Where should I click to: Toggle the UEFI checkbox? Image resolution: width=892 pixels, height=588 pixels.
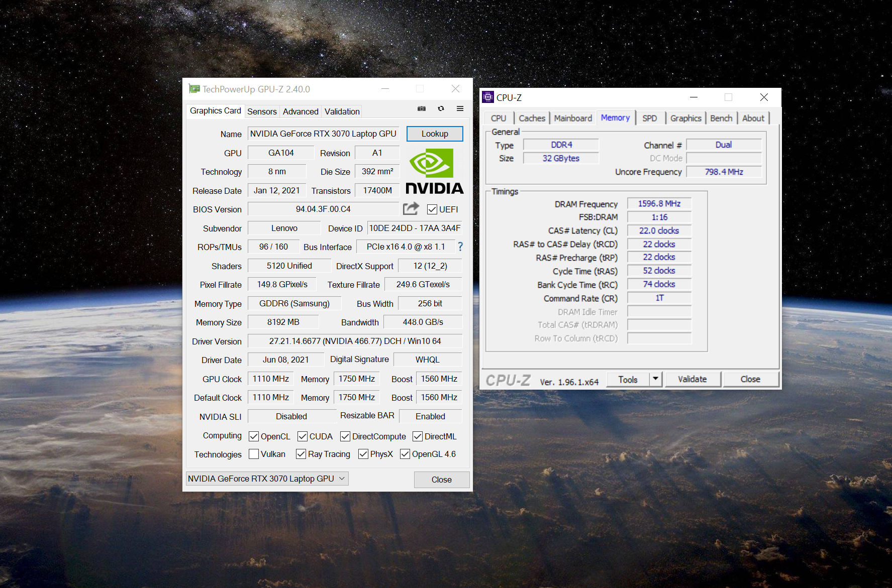click(x=432, y=209)
